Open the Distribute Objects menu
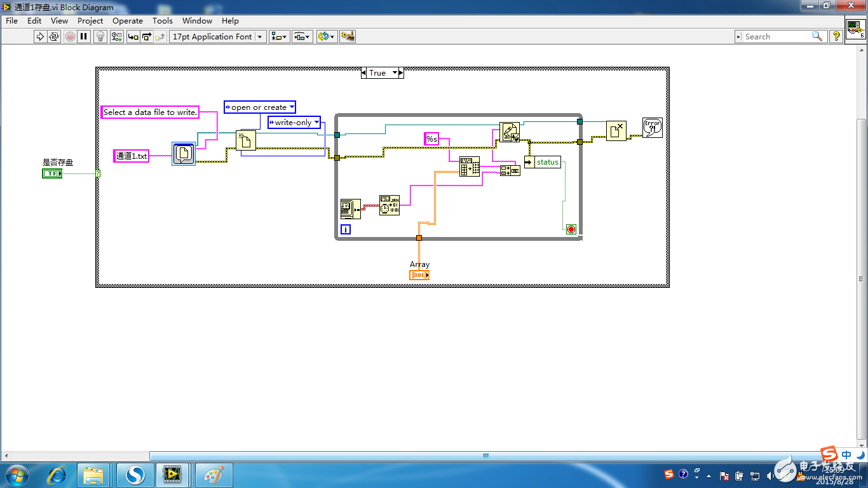The image size is (868, 488). (x=302, y=37)
